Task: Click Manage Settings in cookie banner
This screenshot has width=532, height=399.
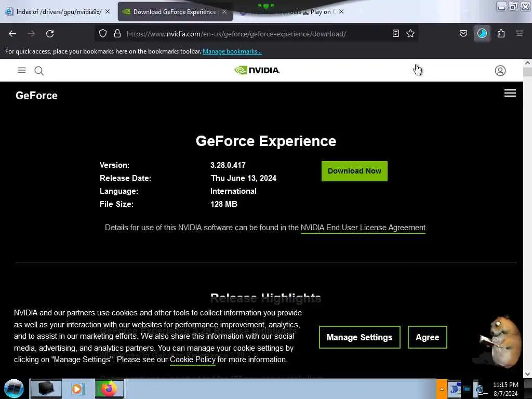Action: coord(360,337)
